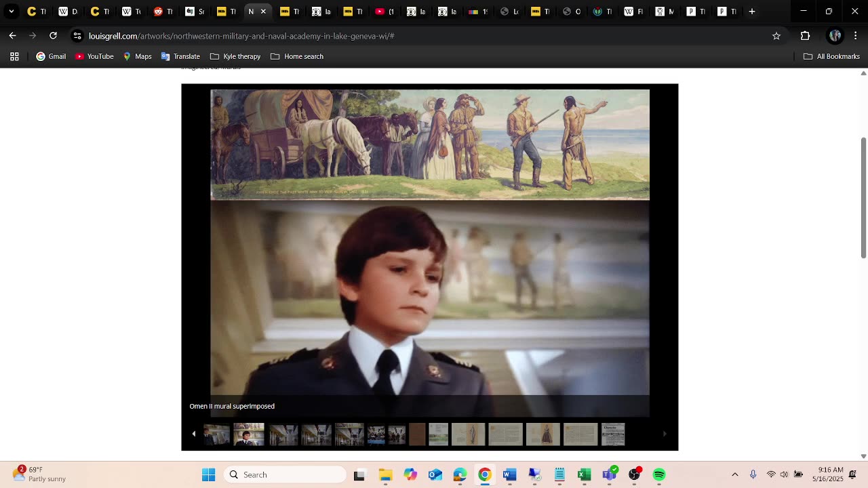Image resolution: width=868 pixels, height=488 pixels.
Task: Click the taskbar Search box
Action: click(x=285, y=474)
